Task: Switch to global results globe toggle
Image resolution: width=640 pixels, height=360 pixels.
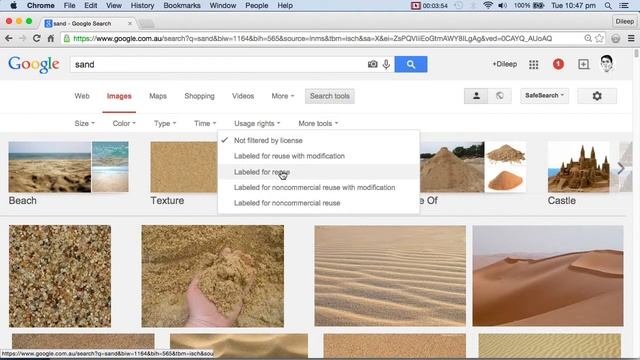Action: coord(500,96)
